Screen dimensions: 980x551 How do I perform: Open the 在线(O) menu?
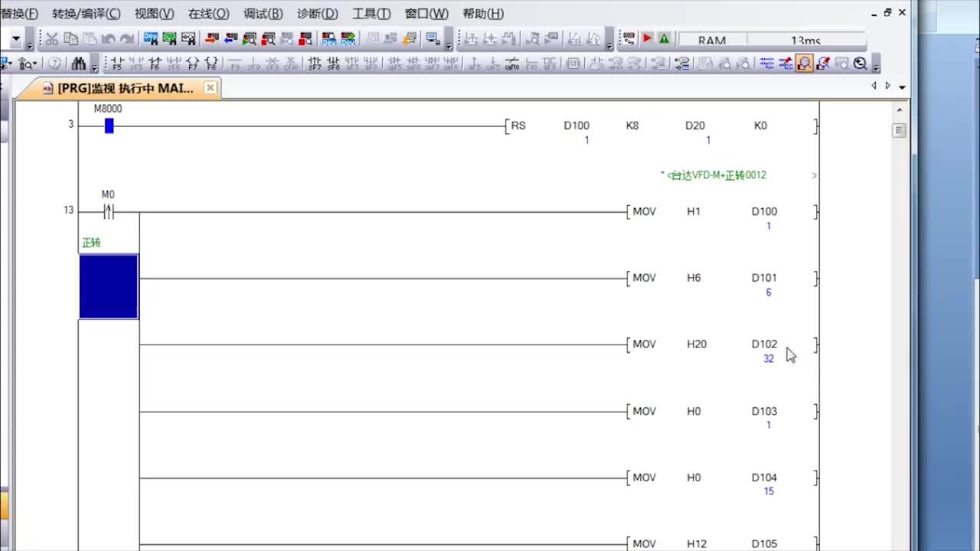(208, 14)
